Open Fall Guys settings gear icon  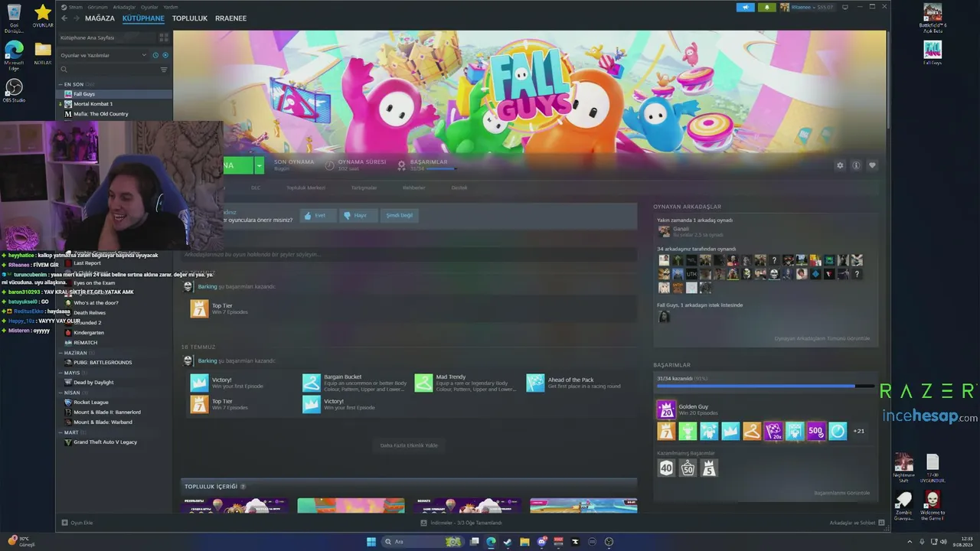point(840,165)
